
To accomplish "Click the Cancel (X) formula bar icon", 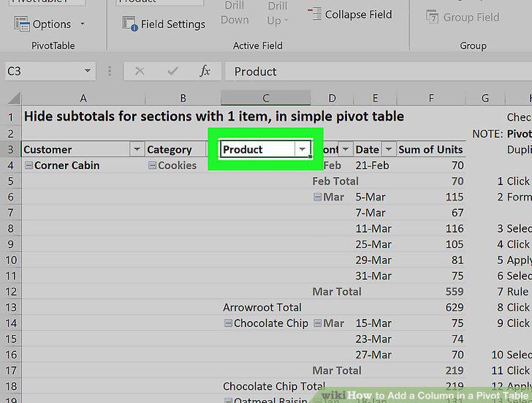I will (x=140, y=71).
